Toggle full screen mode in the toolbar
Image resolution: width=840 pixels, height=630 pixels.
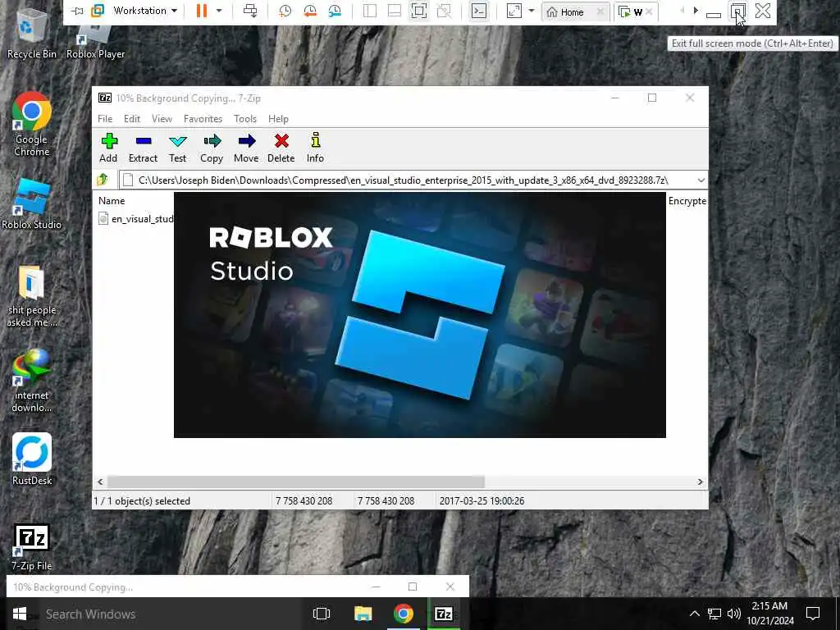(419, 11)
